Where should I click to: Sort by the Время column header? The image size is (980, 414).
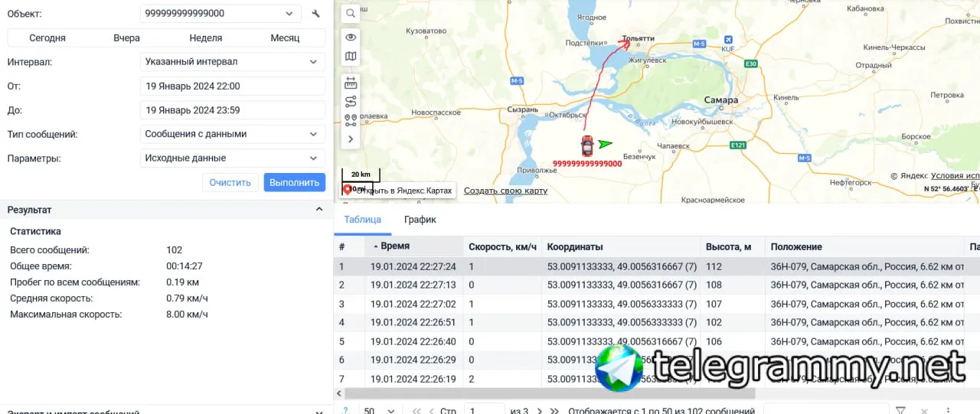pos(414,246)
